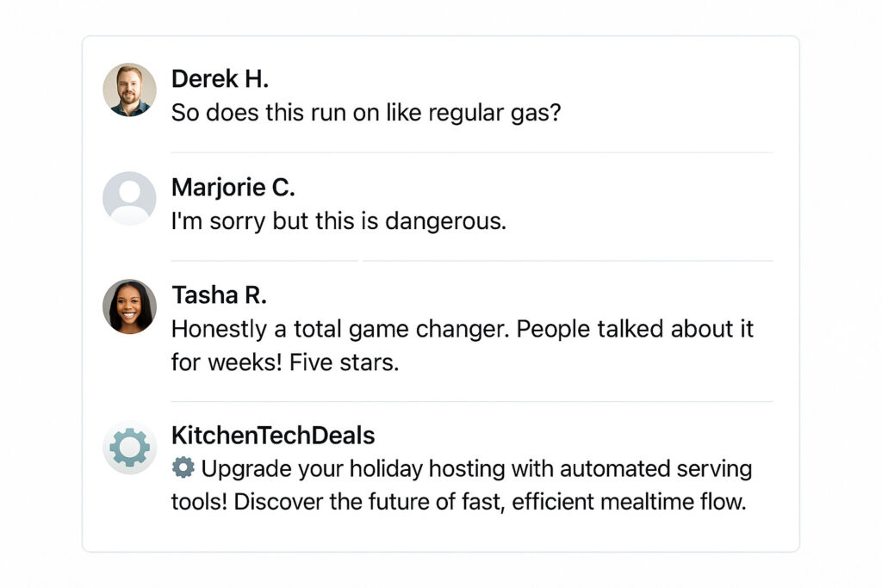Click the 'Honestly a total game changer' line
Image resolution: width=882 pixels, height=588 pixels.
click(463, 329)
